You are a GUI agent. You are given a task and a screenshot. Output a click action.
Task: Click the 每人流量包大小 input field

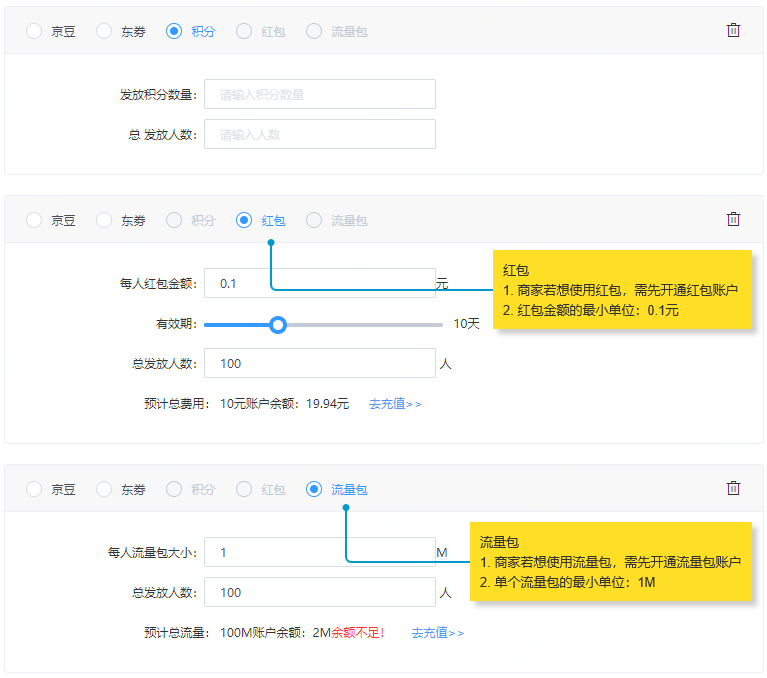tap(319, 552)
